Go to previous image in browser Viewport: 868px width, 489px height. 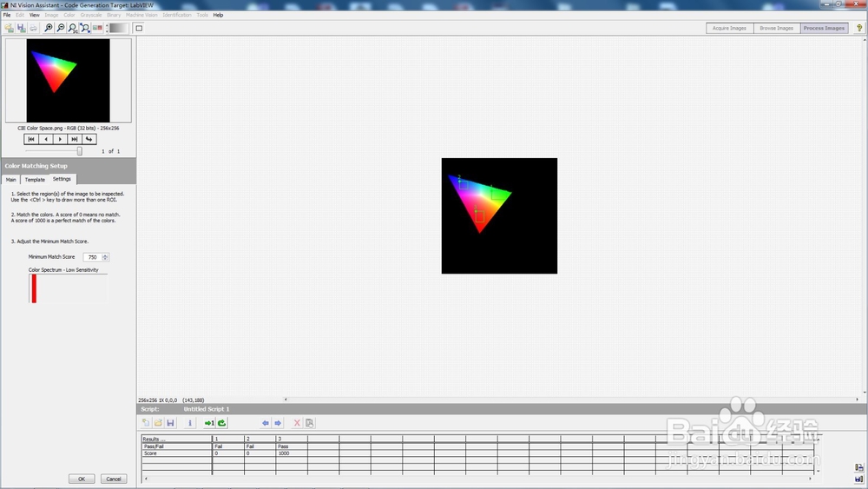click(x=46, y=139)
